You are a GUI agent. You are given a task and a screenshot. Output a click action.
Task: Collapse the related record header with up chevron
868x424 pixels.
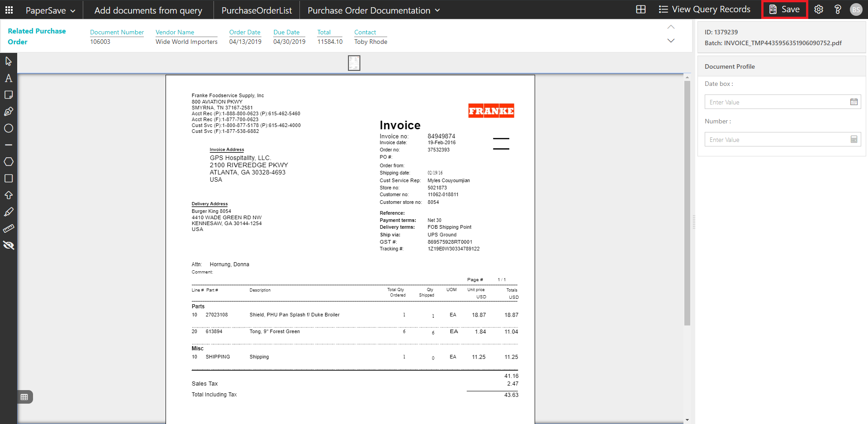671,27
